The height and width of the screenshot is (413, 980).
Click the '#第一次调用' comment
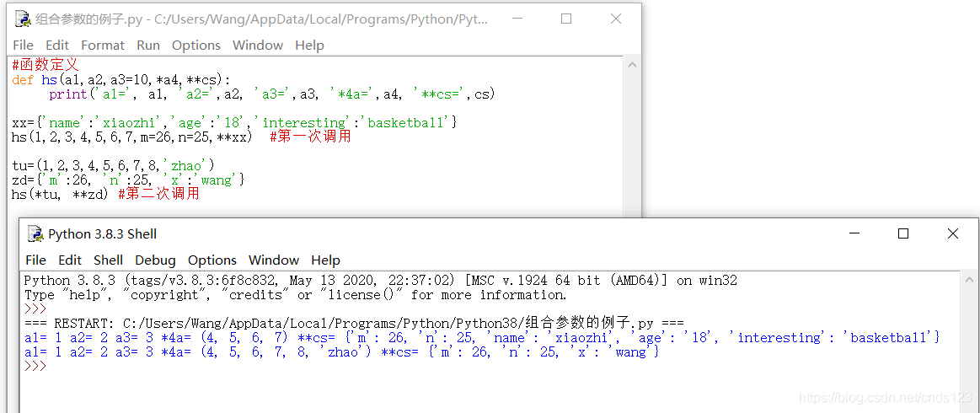tap(310, 137)
